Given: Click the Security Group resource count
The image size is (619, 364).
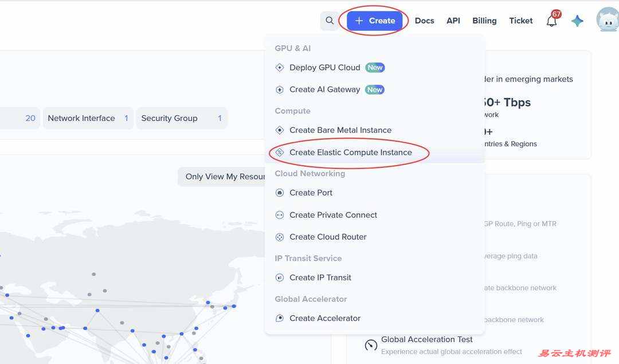Looking at the screenshot, I should pyautogui.click(x=220, y=118).
